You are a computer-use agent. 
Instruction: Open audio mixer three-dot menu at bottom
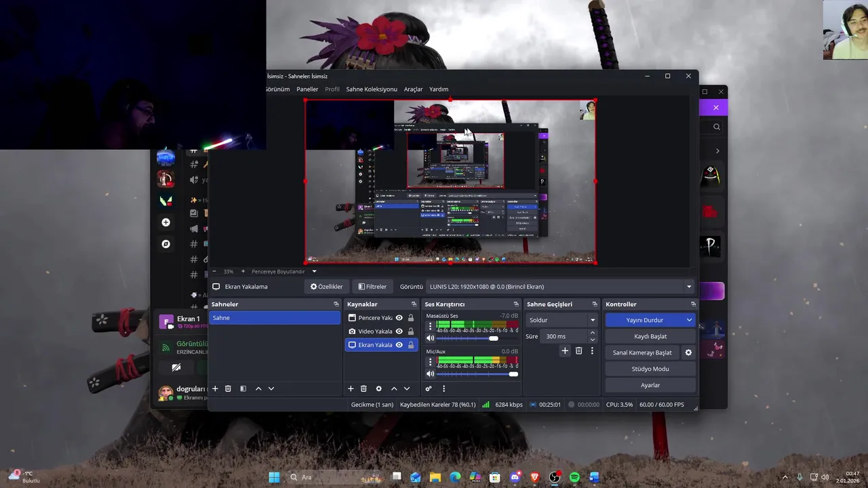444,388
